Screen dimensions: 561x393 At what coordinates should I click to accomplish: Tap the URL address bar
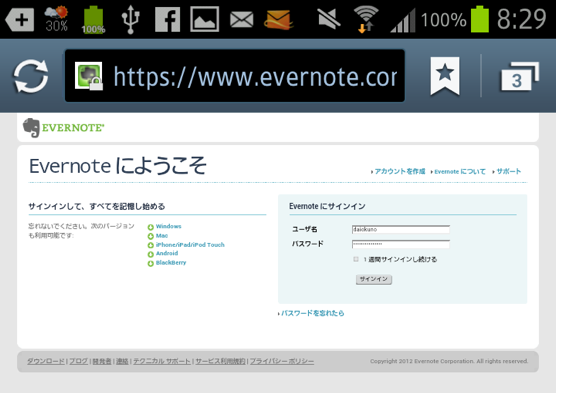(235, 76)
